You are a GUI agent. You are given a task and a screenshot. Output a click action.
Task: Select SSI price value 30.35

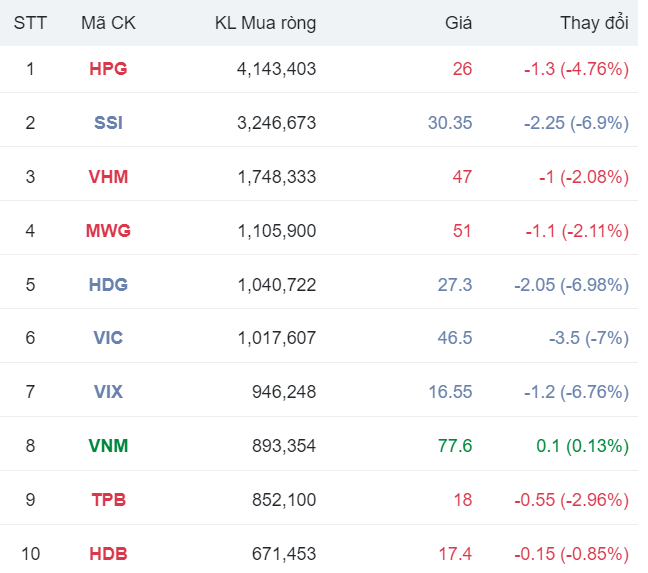(x=450, y=123)
